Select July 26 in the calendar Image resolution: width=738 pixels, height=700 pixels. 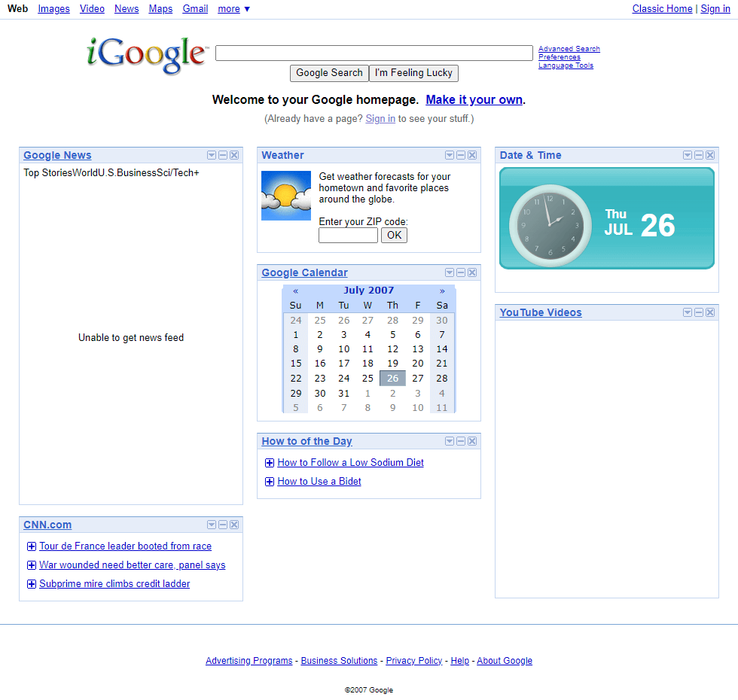[x=392, y=378]
